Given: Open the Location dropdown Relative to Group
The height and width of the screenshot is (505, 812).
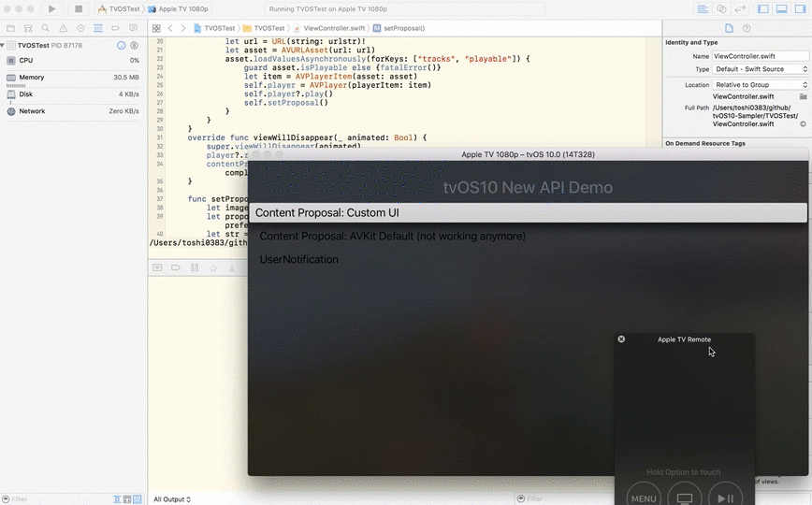Looking at the screenshot, I should (761, 85).
